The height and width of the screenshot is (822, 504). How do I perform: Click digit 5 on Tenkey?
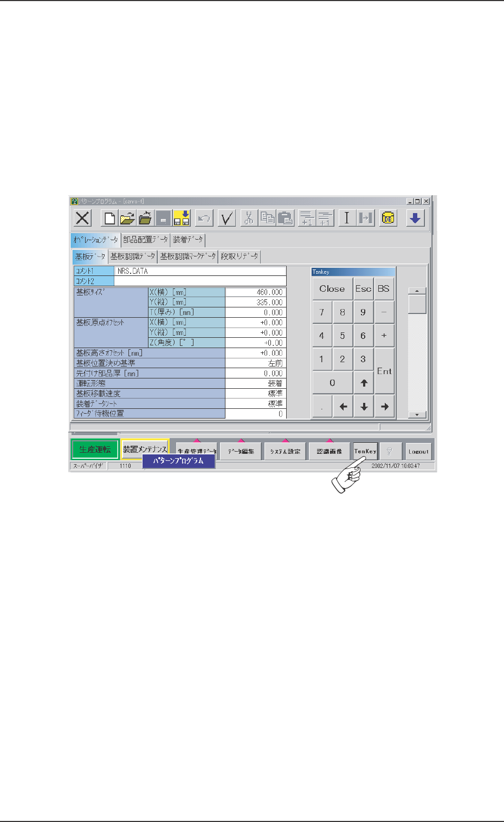click(x=343, y=336)
